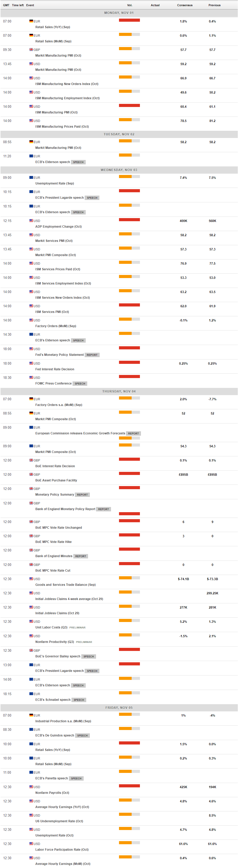
Task: Open the BoE MPC Vote Rate Hike event
Action: pos(53,542)
